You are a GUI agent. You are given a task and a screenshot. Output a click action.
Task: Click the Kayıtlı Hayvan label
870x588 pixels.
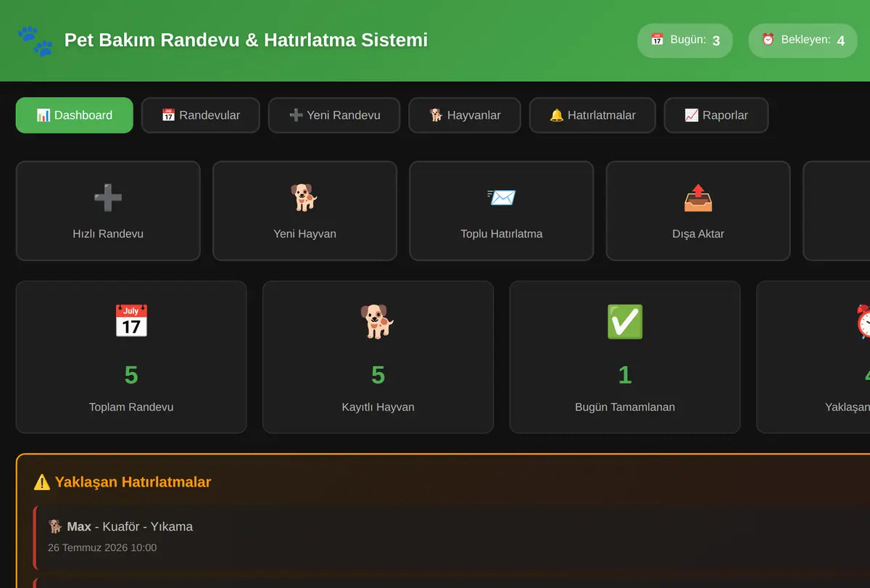click(x=378, y=407)
